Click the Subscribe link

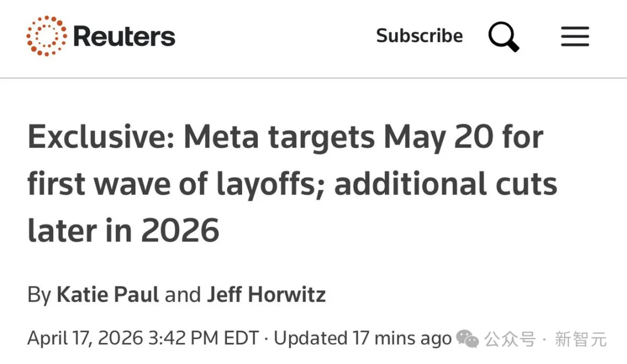point(419,36)
